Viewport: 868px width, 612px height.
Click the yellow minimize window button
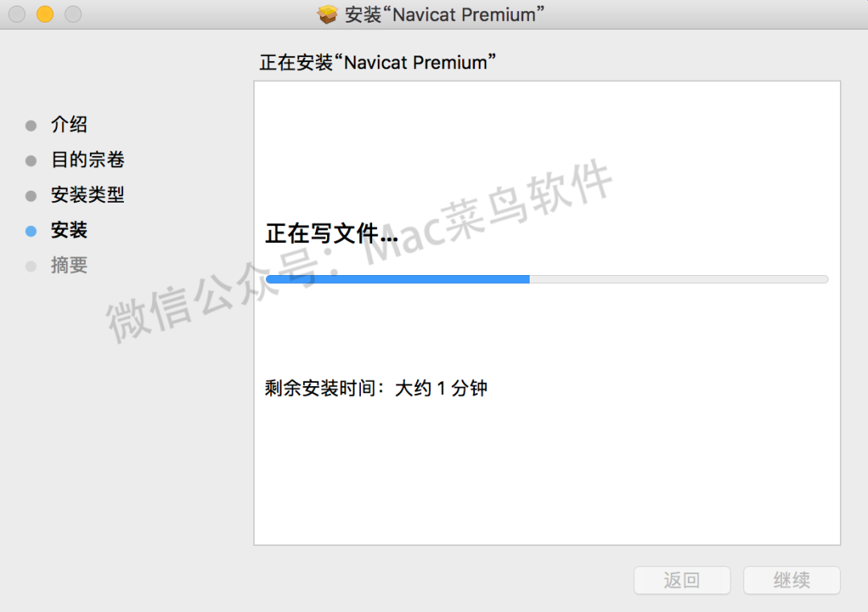(x=45, y=14)
